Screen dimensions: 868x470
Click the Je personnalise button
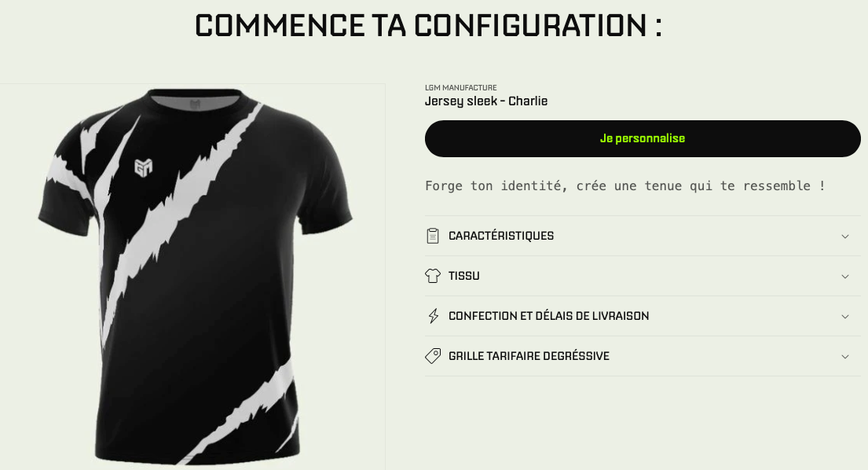[643, 138]
